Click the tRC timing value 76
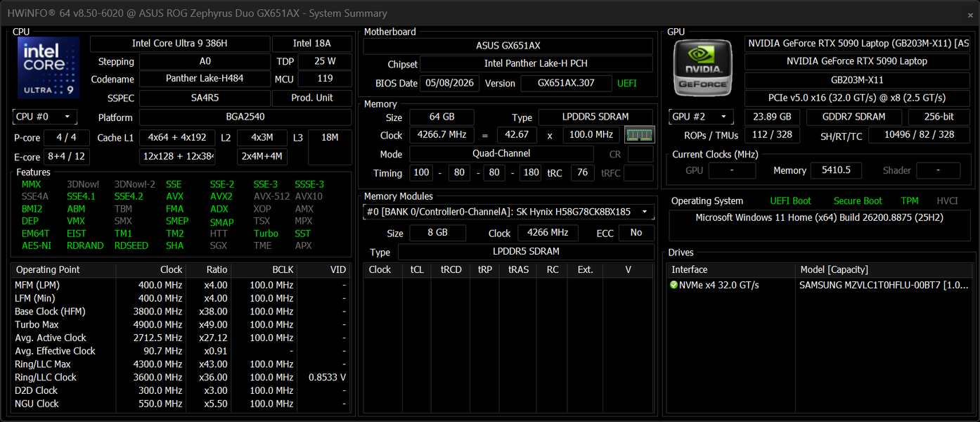The image size is (980, 422). (x=582, y=173)
